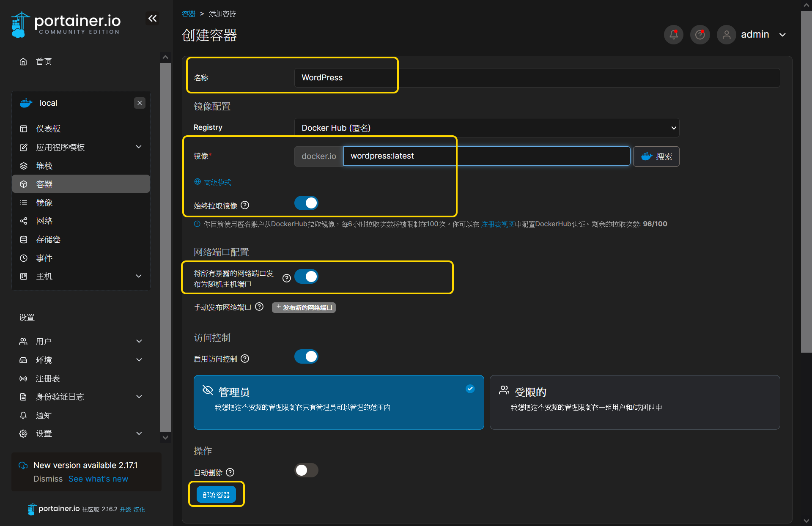Click the portainer.io footer logo
Image resolution: width=812 pixels, height=526 pixels.
[54, 509]
